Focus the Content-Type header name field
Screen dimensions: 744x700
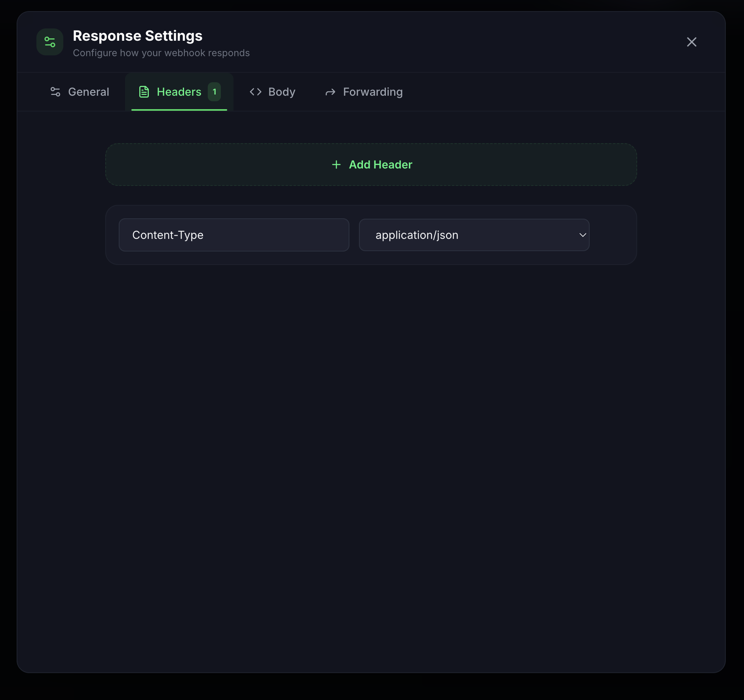234,235
